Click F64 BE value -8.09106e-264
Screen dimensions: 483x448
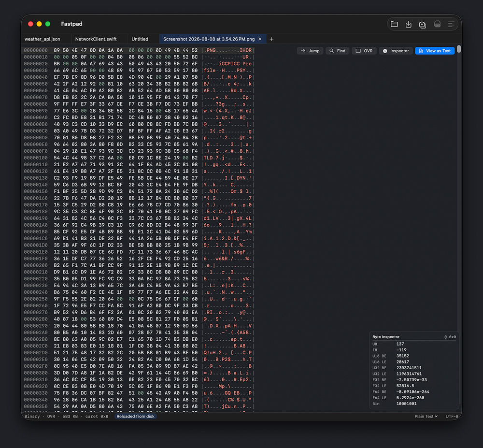(412, 391)
